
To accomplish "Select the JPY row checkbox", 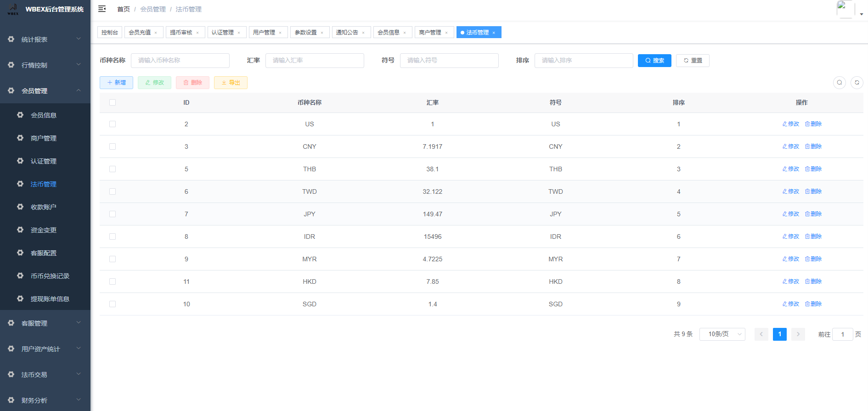I will tap(113, 214).
